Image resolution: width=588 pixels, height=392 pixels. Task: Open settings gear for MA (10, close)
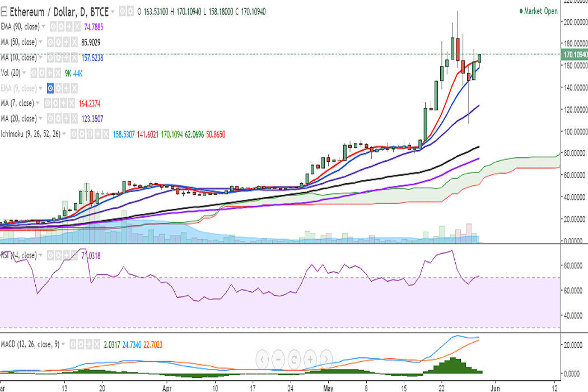click(58, 58)
